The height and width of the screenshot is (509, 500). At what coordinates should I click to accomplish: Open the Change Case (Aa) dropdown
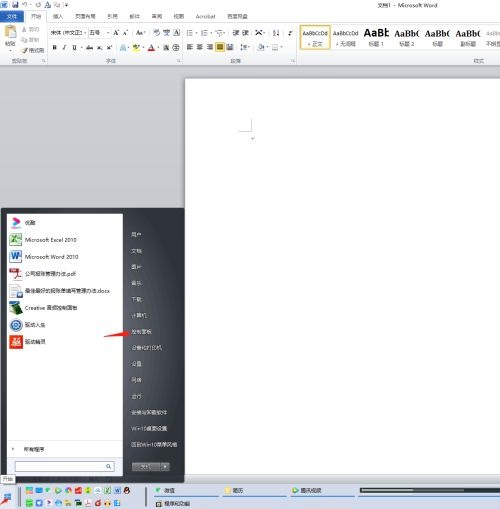(x=140, y=33)
